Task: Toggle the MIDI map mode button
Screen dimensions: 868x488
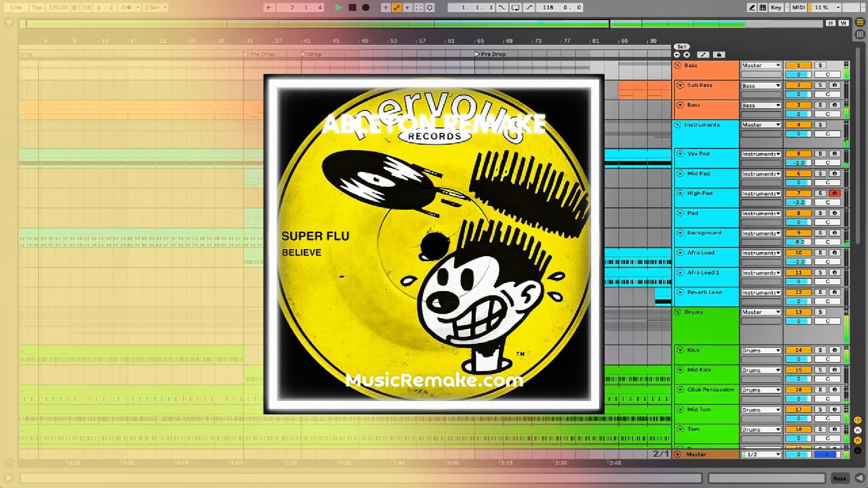Action: [x=798, y=7]
